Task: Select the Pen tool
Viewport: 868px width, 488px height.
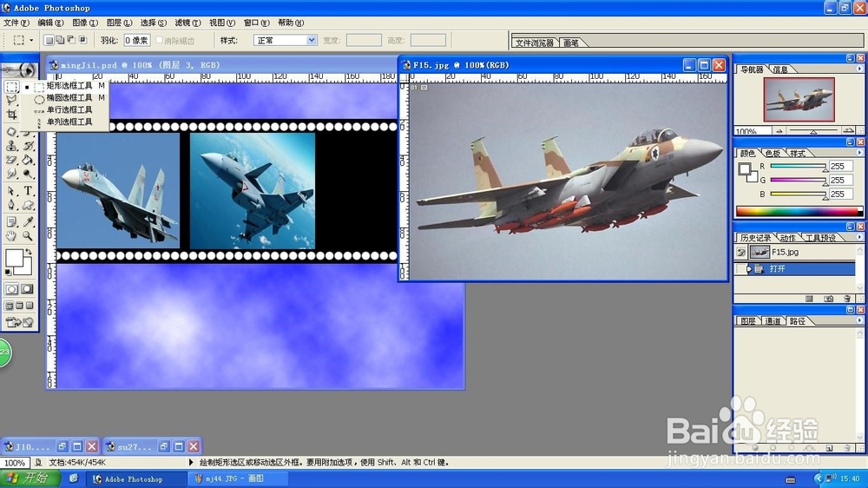Action: [11, 204]
